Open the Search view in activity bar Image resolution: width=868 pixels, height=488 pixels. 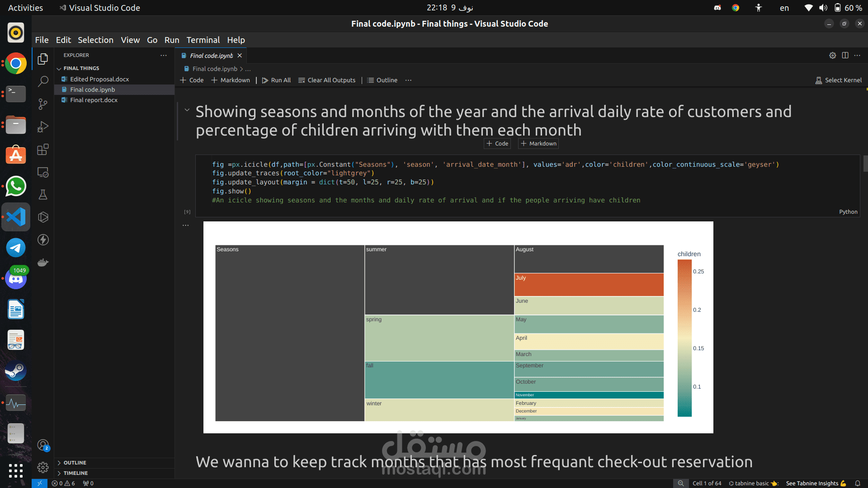43,81
